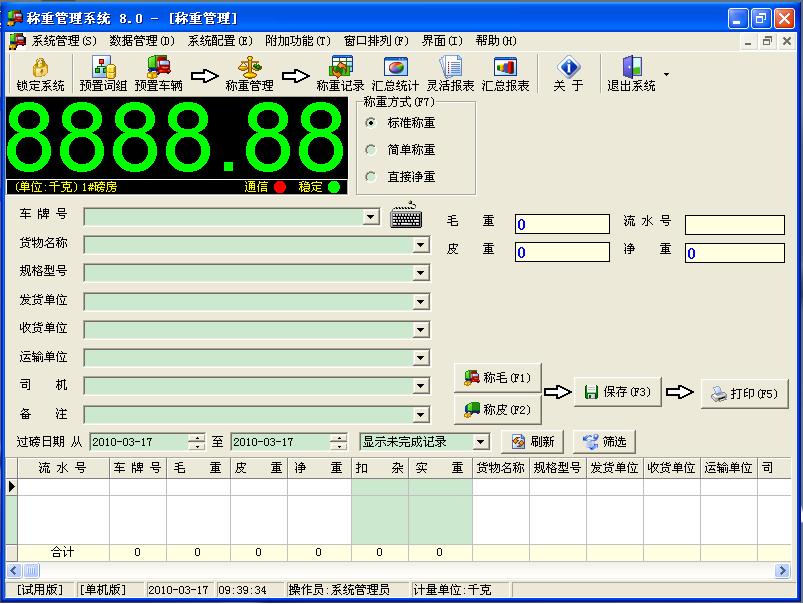This screenshot has width=803, height=604.
Task: Click 实重 column header
Action: tap(440, 468)
